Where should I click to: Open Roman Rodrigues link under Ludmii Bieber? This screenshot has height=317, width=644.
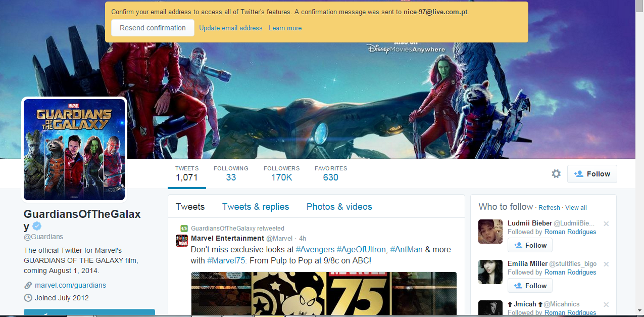point(570,232)
